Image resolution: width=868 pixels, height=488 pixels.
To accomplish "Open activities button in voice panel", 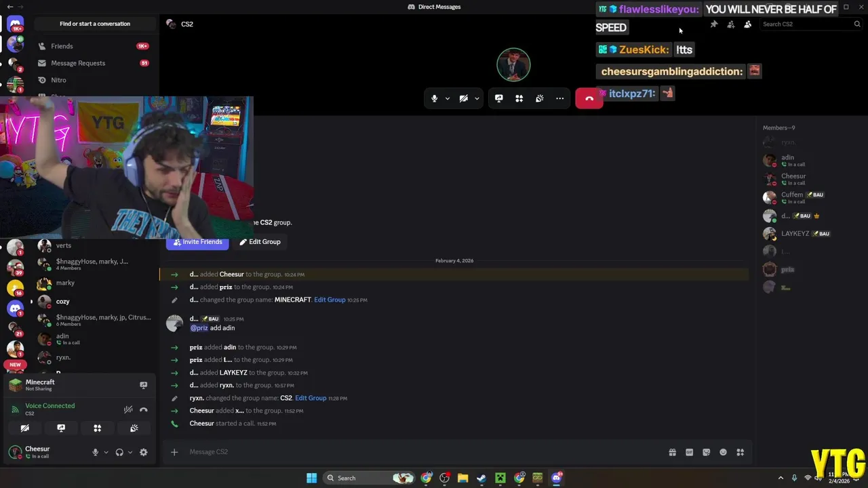I will pos(98,428).
